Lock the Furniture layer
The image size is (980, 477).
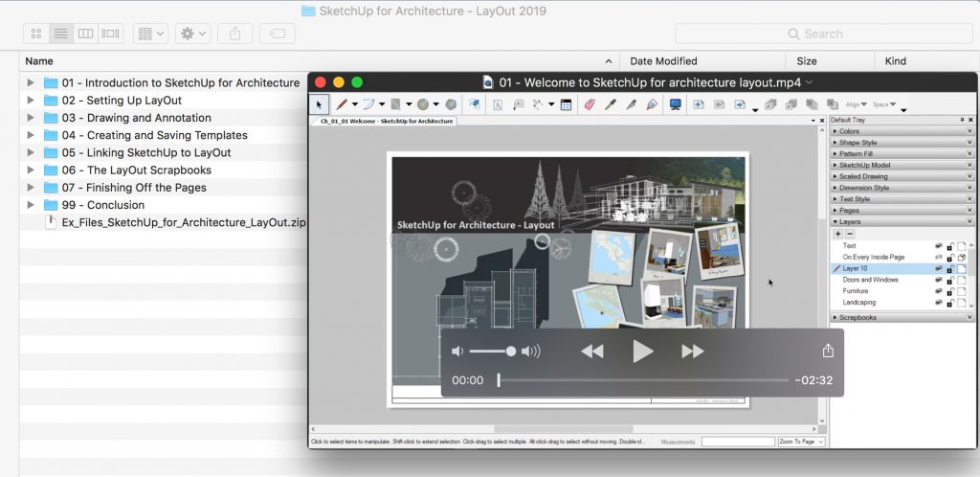click(x=950, y=290)
